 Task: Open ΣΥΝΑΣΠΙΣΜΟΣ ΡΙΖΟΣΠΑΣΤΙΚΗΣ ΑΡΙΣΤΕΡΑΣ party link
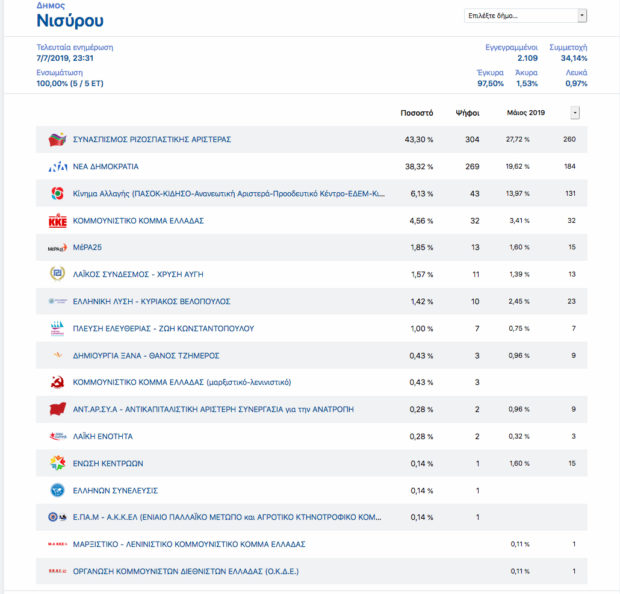(x=152, y=140)
